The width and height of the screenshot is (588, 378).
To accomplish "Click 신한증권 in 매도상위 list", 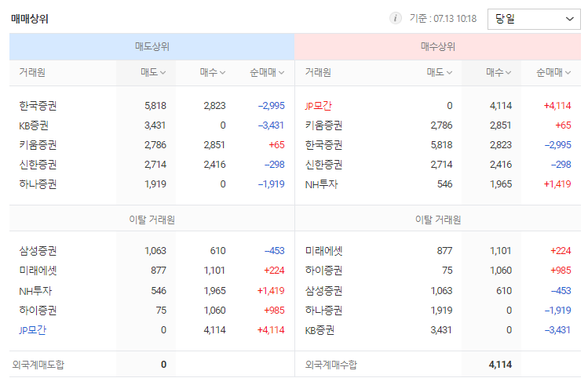I will pos(38,165).
